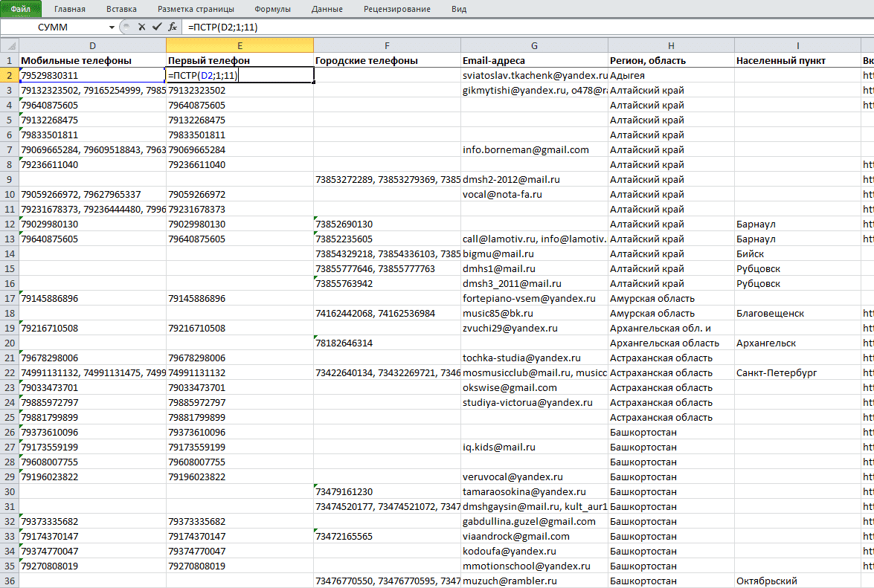Select cell with sviatoslav.tkachenk@yandex.ru

click(x=534, y=75)
